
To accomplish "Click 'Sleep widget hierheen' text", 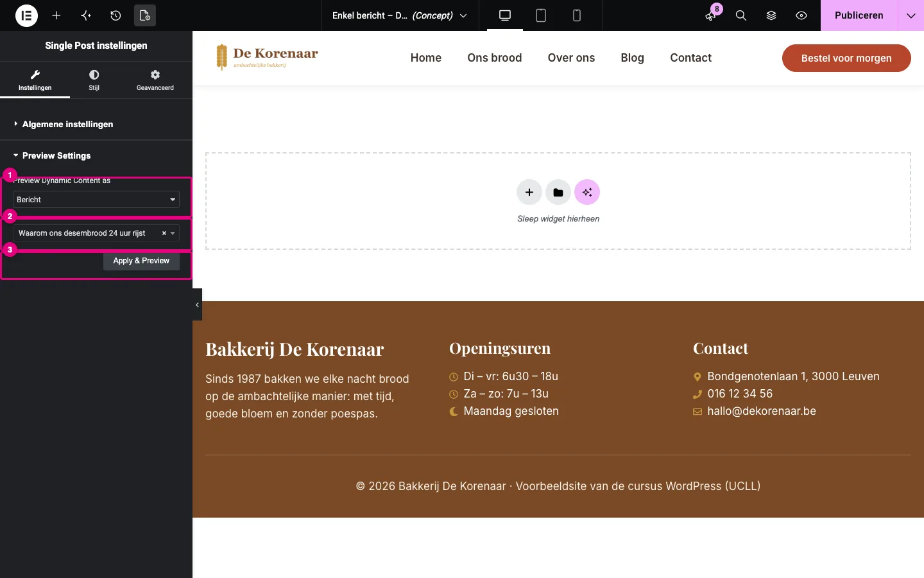I will pos(558,219).
